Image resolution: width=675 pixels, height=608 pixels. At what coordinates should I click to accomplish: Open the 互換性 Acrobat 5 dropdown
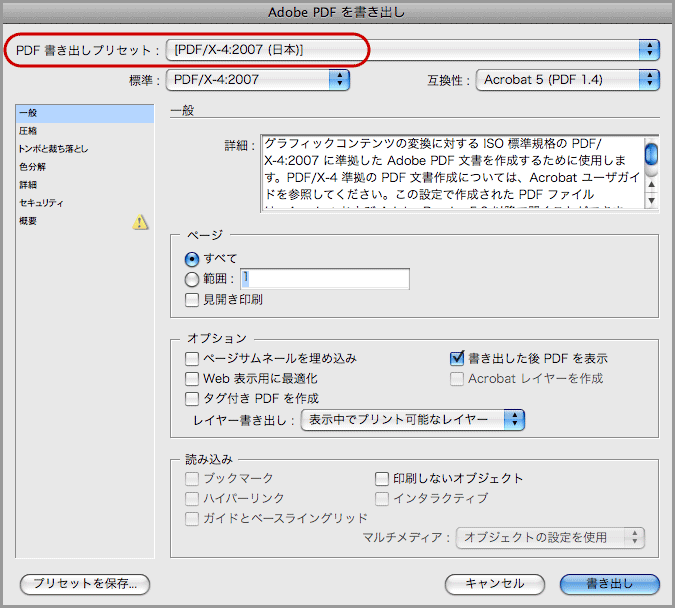tap(567, 80)
